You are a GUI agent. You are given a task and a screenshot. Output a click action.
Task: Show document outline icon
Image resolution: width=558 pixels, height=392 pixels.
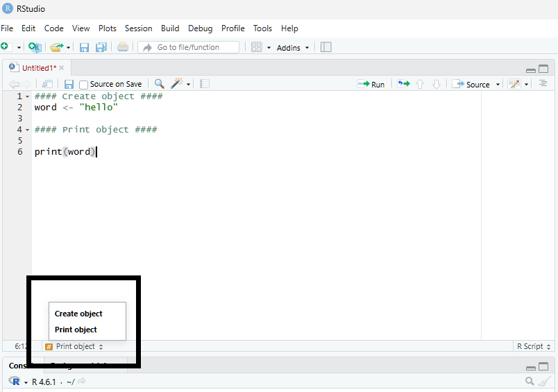point(543,83)
